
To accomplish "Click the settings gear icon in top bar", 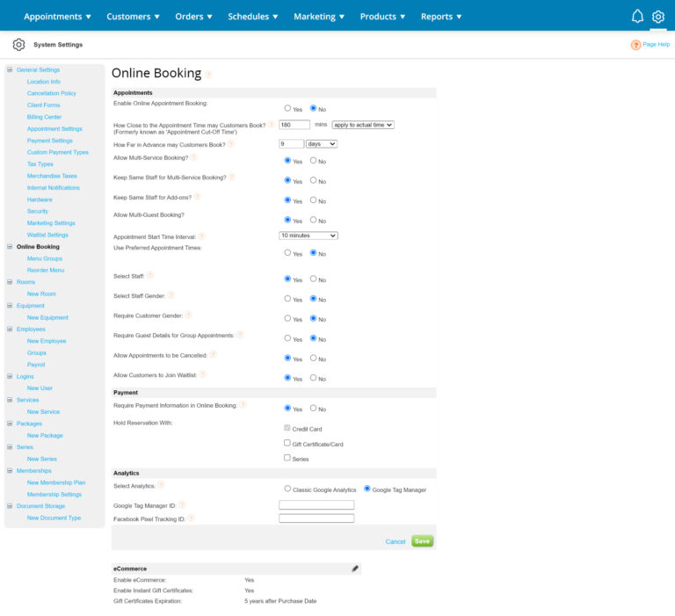I will (x=658, y=16).
